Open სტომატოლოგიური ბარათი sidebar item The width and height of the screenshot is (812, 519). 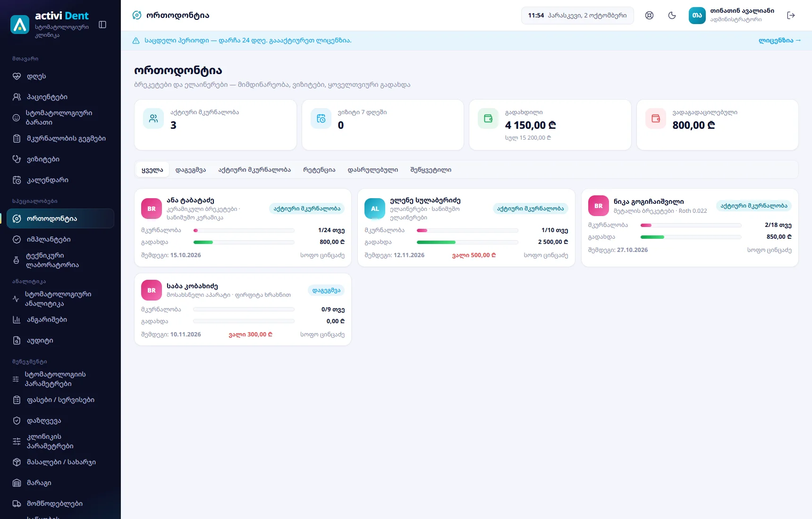coord(60,117)
